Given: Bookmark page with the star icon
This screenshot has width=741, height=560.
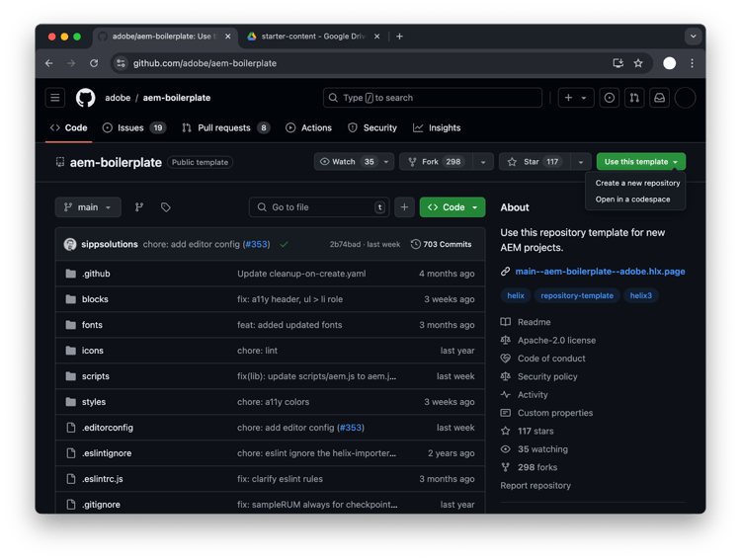Looking at the screenshot, I should (x=638, y=63).
